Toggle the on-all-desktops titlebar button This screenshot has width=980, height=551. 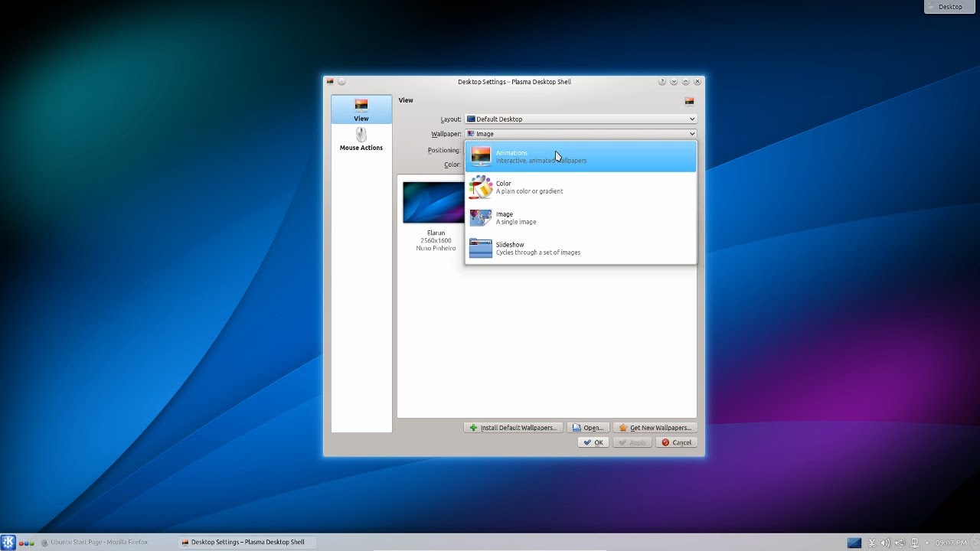(341, 82)
